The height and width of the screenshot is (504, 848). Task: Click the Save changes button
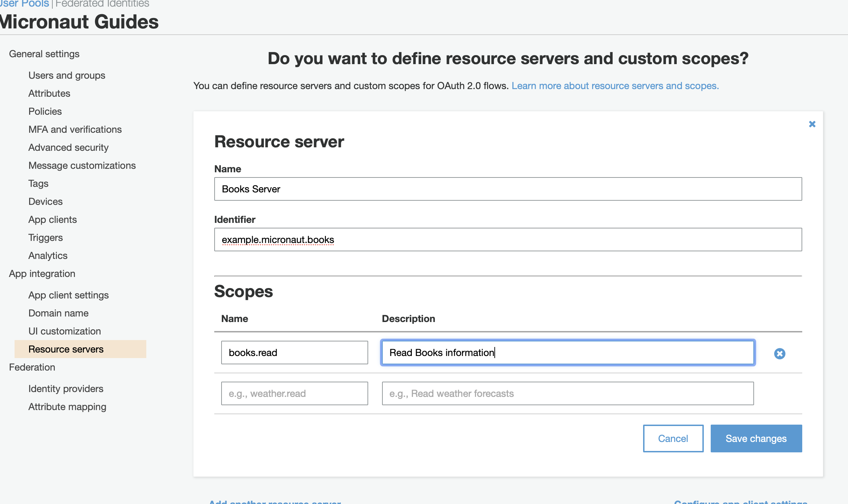tap(755, 438)
